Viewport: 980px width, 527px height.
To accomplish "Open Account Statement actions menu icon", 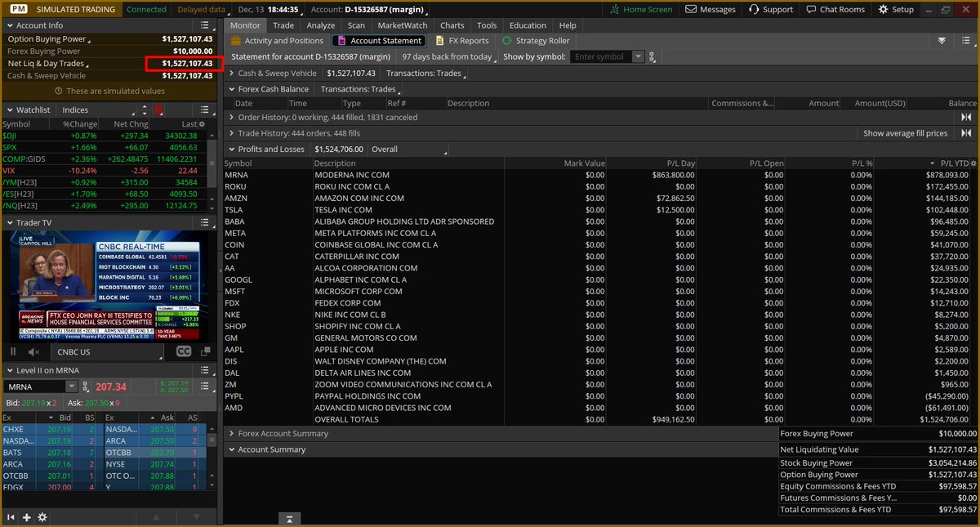I will point(968,40).
